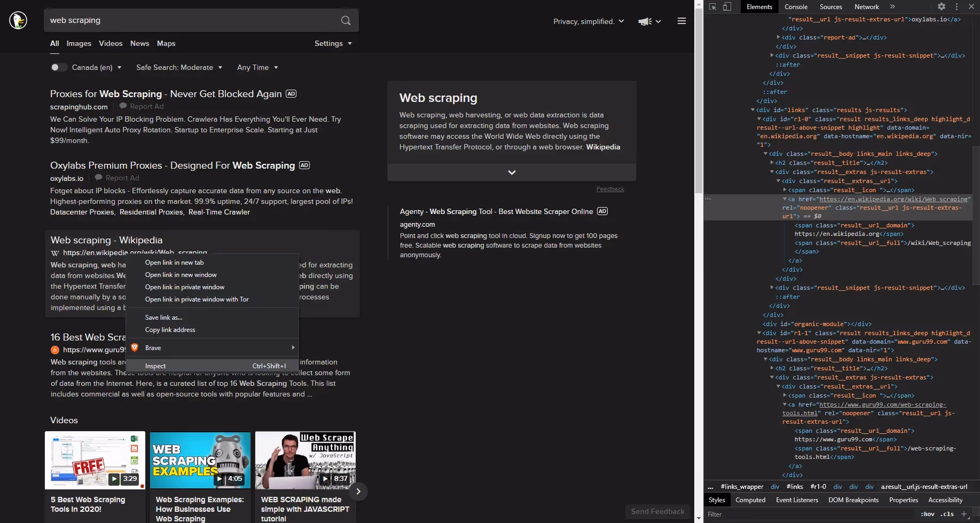980x523 pixels.
Task: Toggle the Canada region switch
Action: coord(59,67)
